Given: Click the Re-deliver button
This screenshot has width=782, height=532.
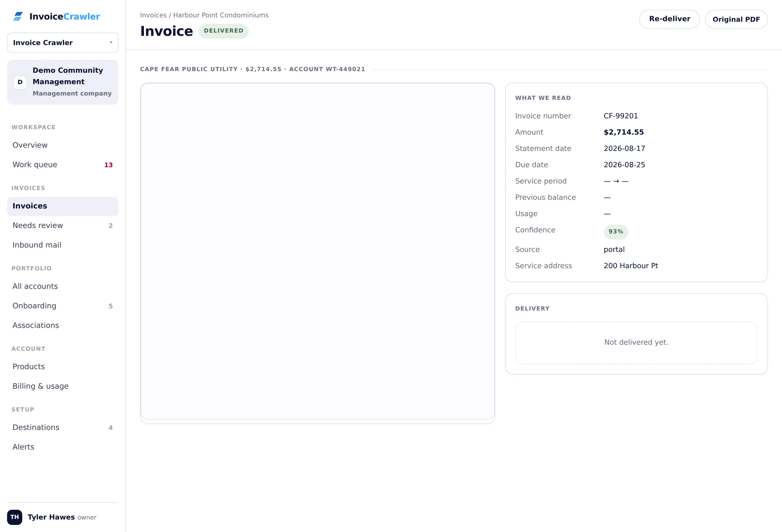Looking at the screenshot, I should tap(669, 19).
